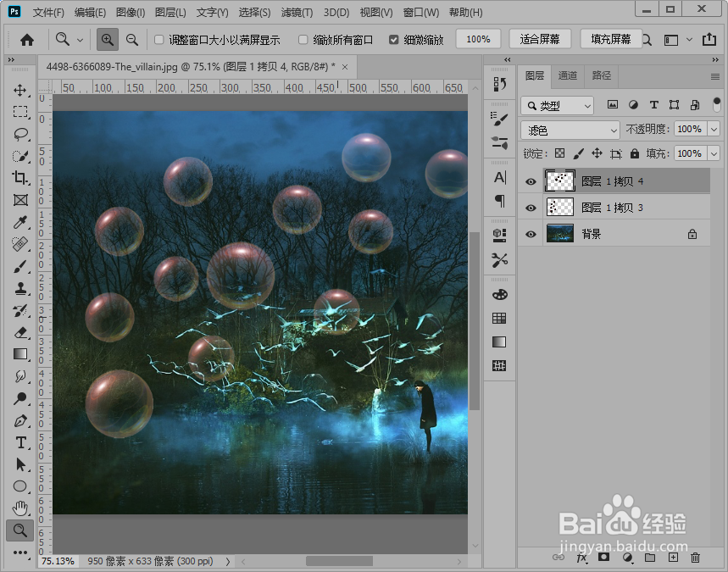Create a new layer with plus icon
This screenshot has height=572, width=728.
point(673,557)
